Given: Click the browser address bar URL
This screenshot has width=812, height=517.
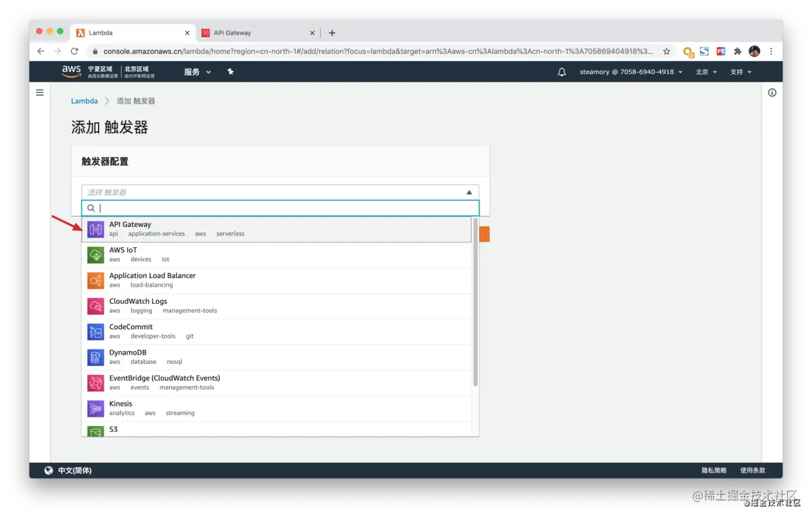Looking at the screenshot, I should coord(378,51).
